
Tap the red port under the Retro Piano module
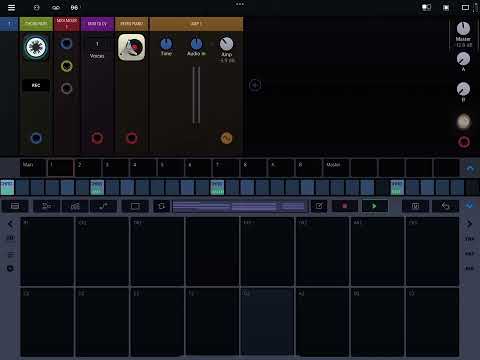131,138
